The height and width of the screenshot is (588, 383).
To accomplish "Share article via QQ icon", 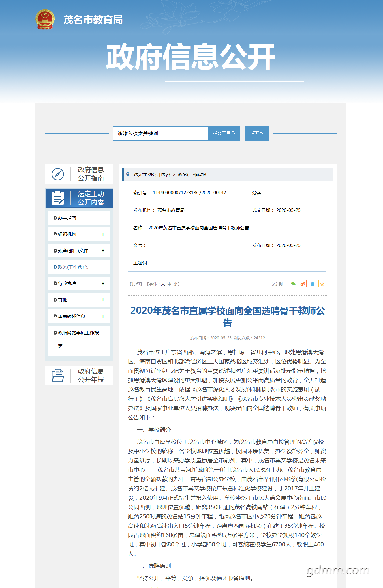I will [x=313, y=284].
